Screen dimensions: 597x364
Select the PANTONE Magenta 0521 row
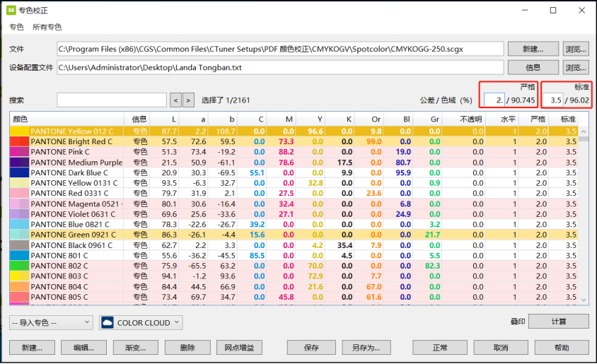point(294,204)
